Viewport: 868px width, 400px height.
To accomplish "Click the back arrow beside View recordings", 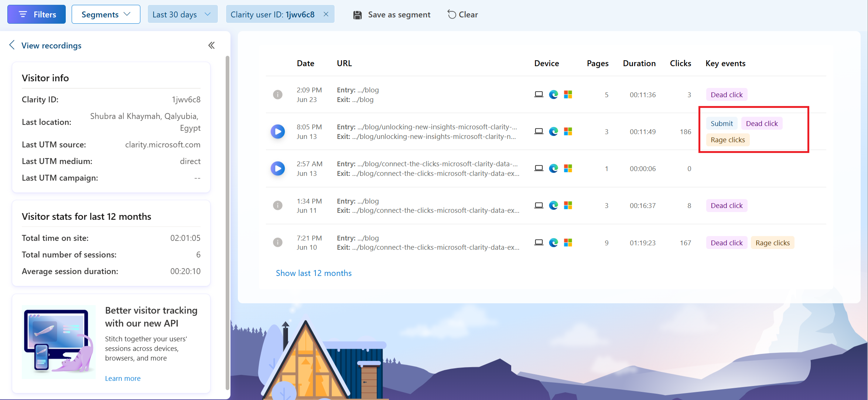I will [12, 45].
